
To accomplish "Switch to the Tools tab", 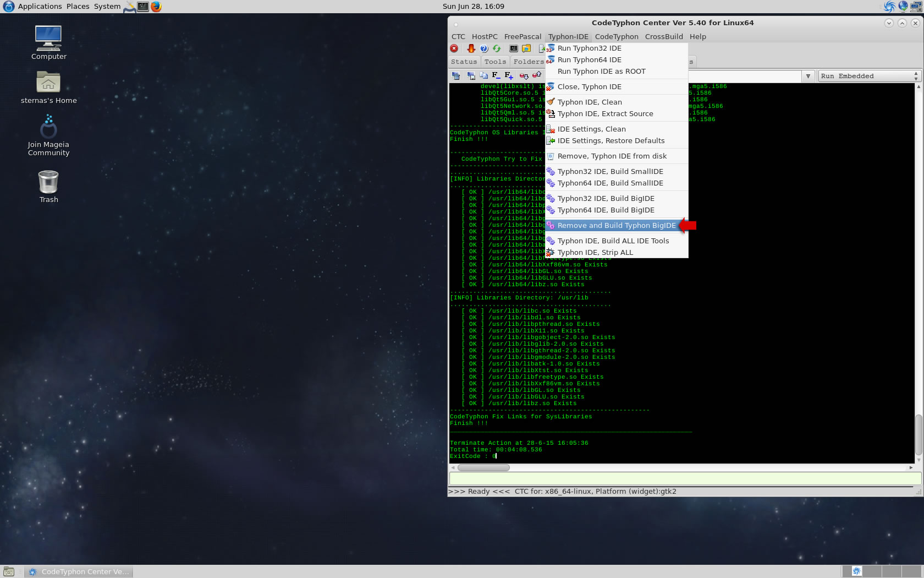I will tap(495, 62).
